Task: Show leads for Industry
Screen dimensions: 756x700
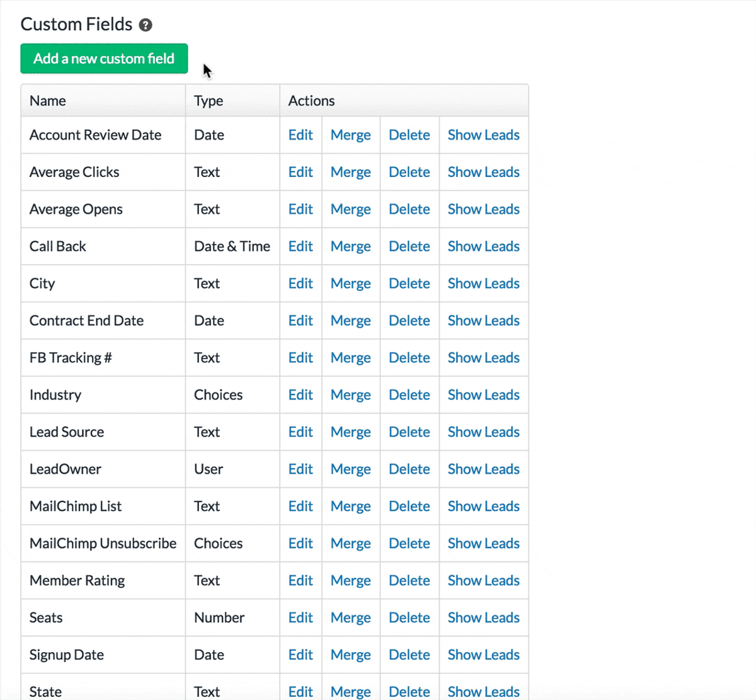Action: tap(484, 395)
